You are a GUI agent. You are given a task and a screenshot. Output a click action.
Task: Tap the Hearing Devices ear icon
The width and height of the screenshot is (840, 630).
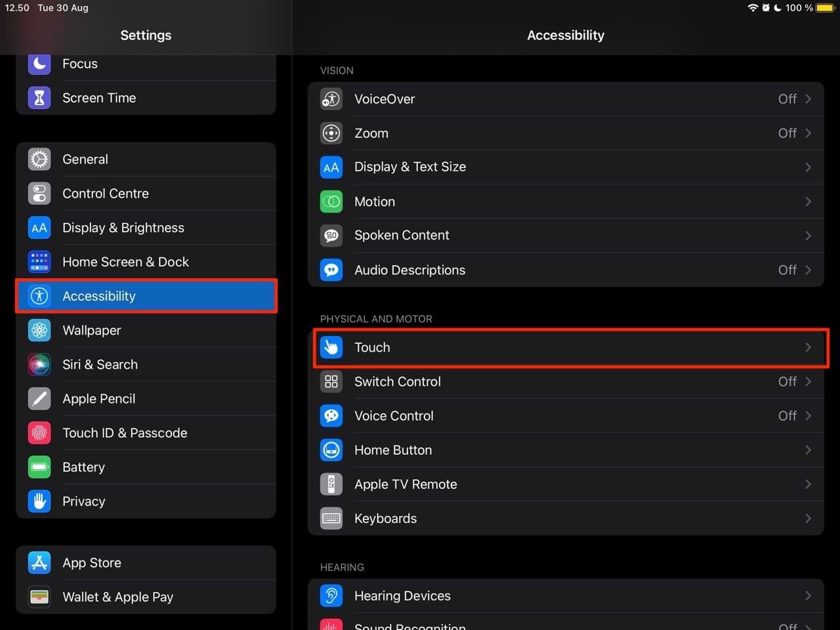coord(331,595)
